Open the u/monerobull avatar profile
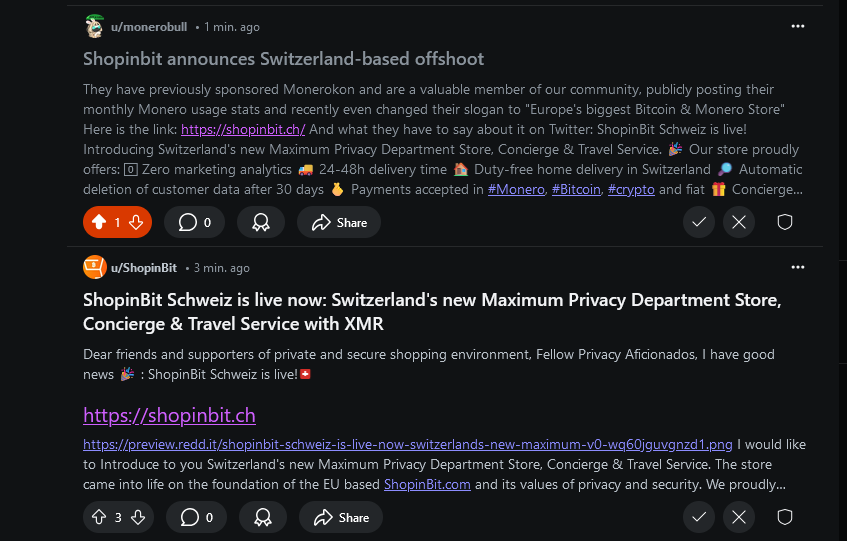 [x=94, y=26]
